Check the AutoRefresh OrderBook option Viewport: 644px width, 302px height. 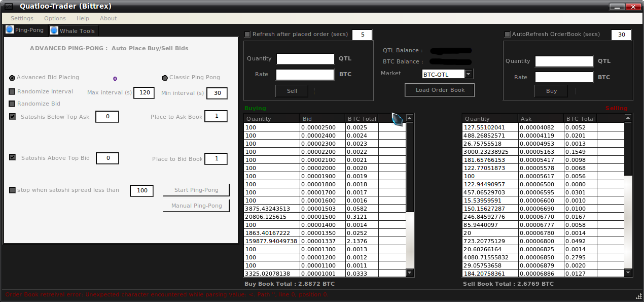(x=507, y=35)
